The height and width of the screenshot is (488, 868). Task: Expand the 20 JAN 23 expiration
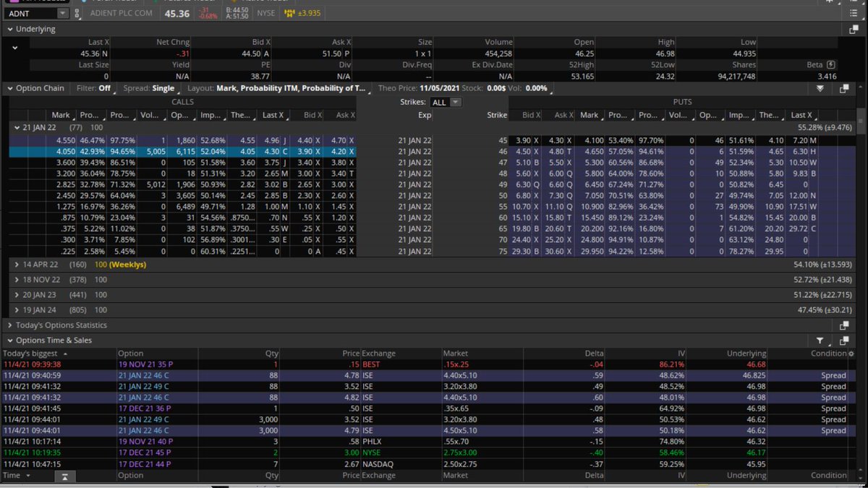[17, 294]
